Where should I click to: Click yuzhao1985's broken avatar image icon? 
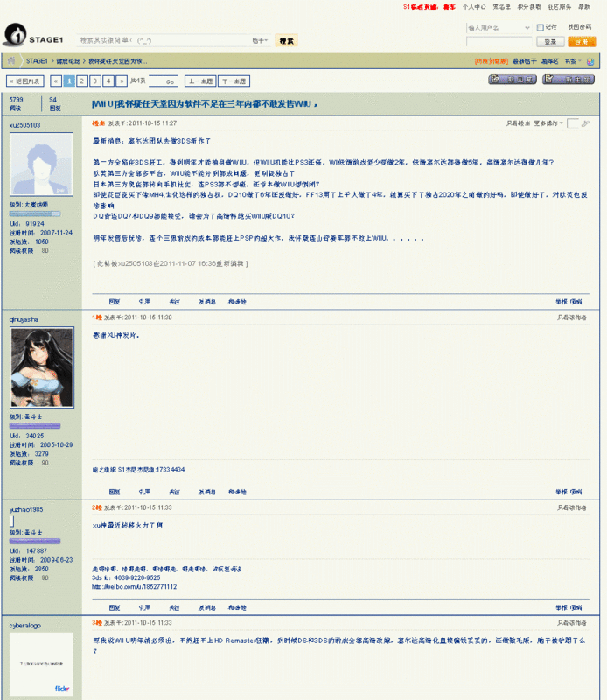tap(12, 521)
